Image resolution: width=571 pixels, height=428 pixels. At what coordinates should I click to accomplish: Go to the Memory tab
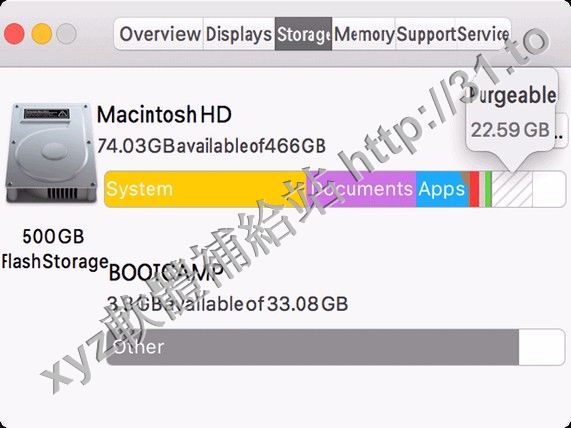point(363,34)
